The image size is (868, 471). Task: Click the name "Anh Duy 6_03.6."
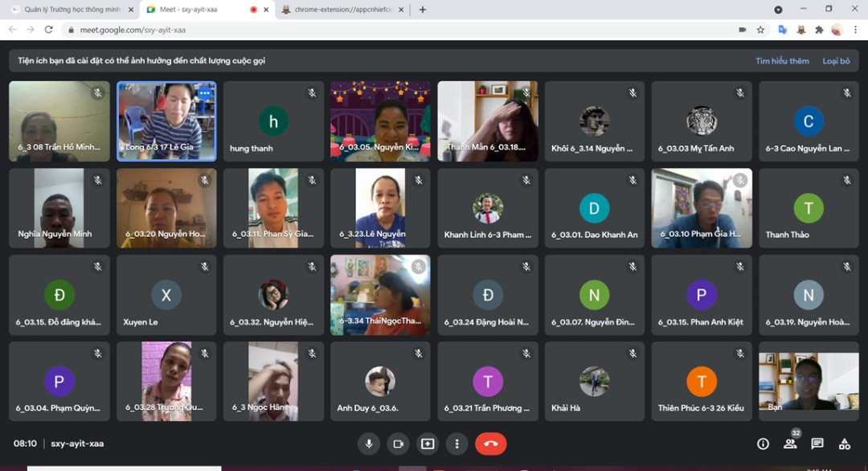click(x=367, y=408)
